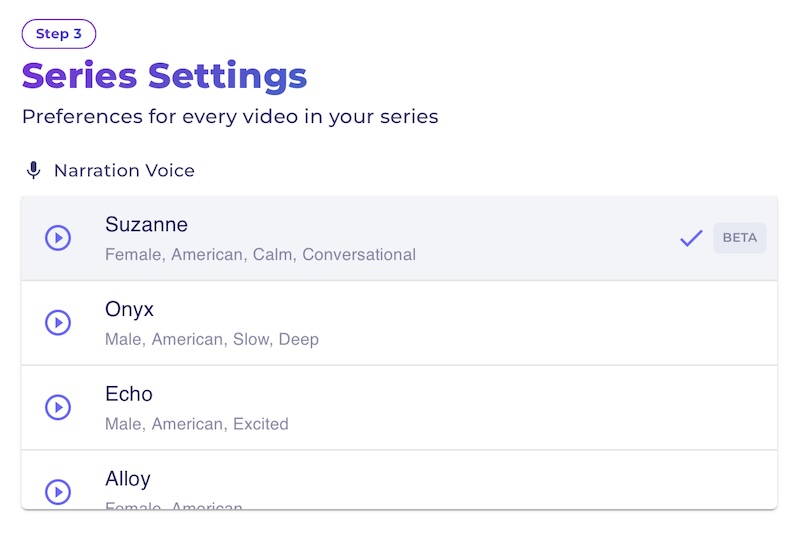Click the Narration Voice label

tap(124, 170)
